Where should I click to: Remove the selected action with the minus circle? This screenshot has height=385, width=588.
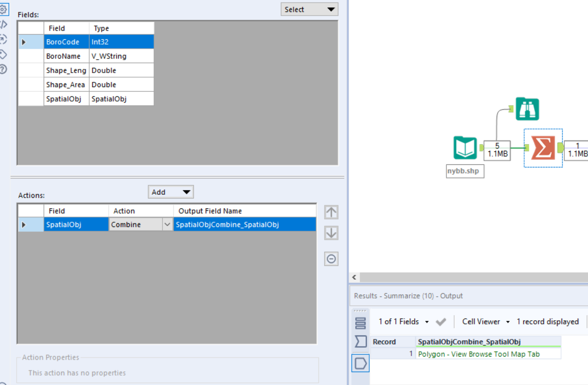tap(331, 259)
